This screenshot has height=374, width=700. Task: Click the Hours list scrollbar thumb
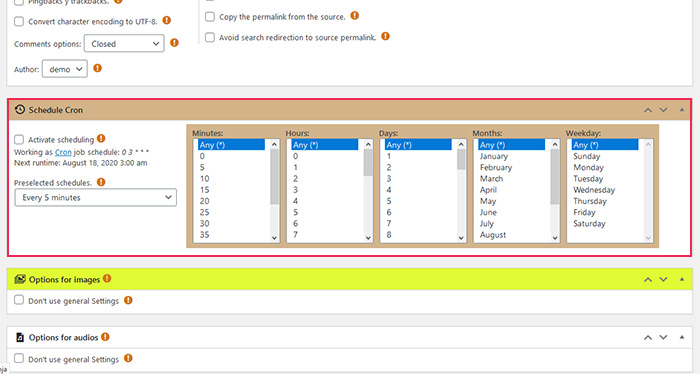(x=368, y=163)
